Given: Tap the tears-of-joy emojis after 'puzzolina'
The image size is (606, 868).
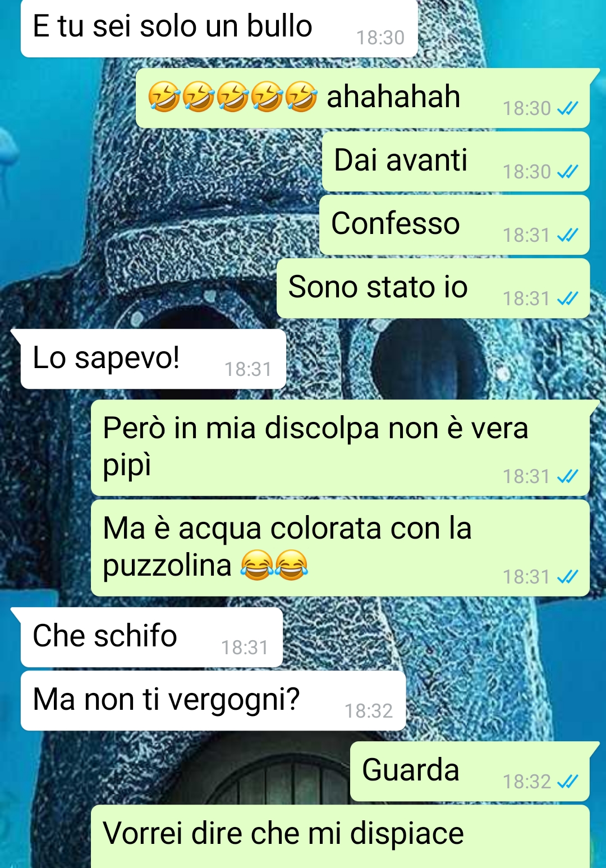Looking at the screenshot, I should point(274,565).
